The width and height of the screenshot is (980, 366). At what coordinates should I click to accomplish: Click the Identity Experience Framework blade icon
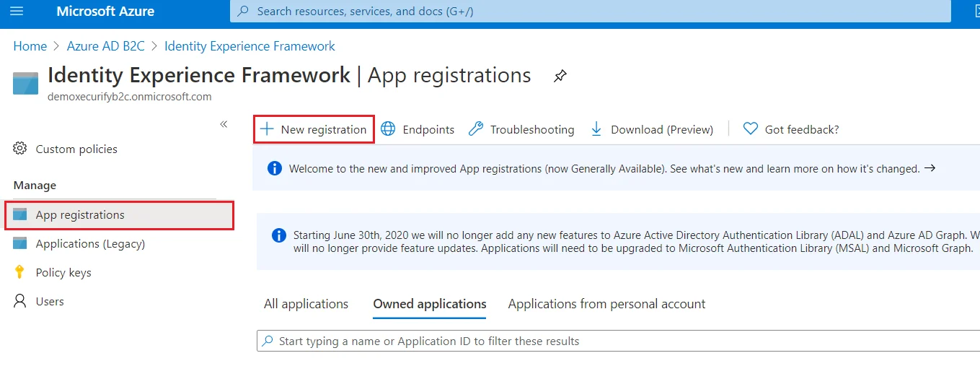26,83
